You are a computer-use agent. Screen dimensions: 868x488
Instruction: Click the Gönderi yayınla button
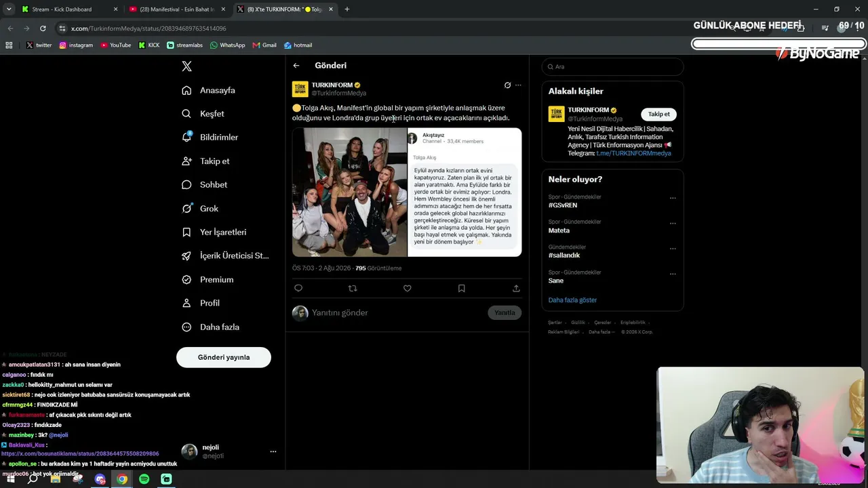tap(224, 357)
